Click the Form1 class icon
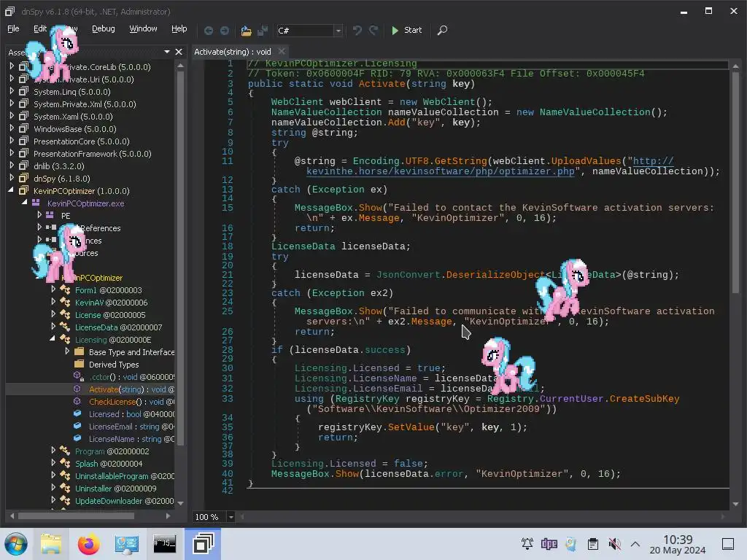Screen dimensions: 747x560 (x=65, y=289)
